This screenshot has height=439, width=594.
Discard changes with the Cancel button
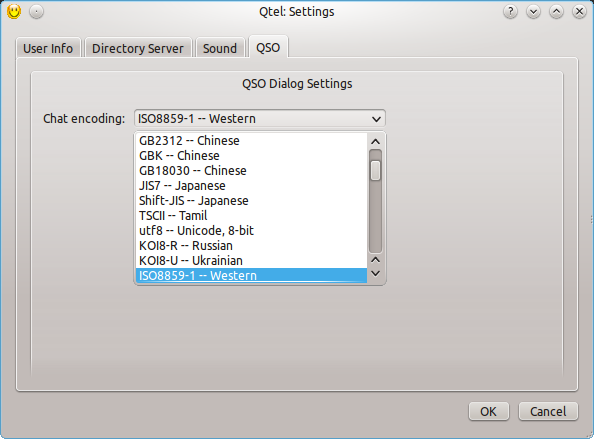coord(548,411)
